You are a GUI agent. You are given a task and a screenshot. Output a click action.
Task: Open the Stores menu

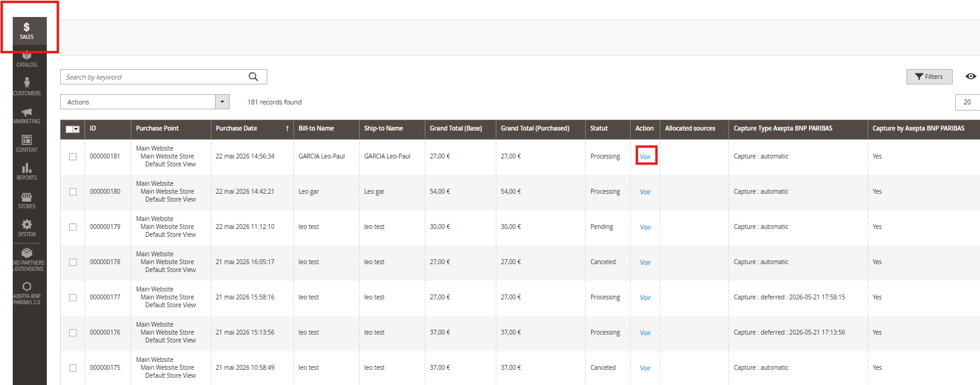click(x=27, y=200)
